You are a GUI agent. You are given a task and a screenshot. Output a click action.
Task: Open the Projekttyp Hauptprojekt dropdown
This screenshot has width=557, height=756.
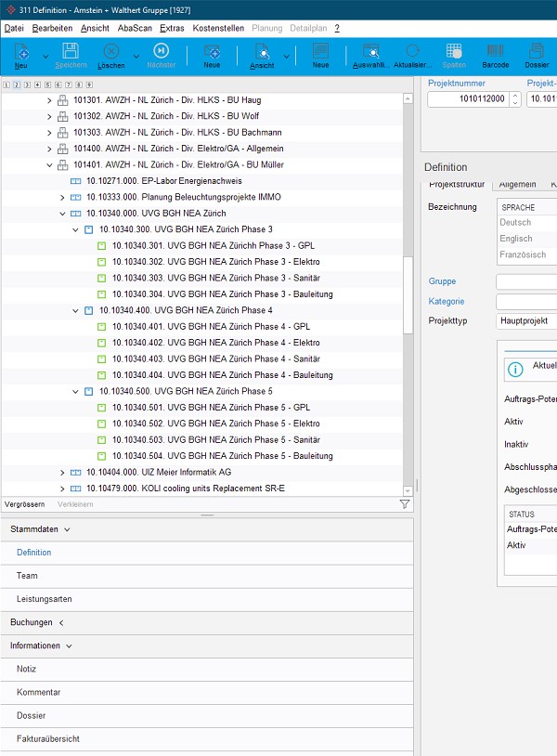pyautogui.click(x=526, y=320)
